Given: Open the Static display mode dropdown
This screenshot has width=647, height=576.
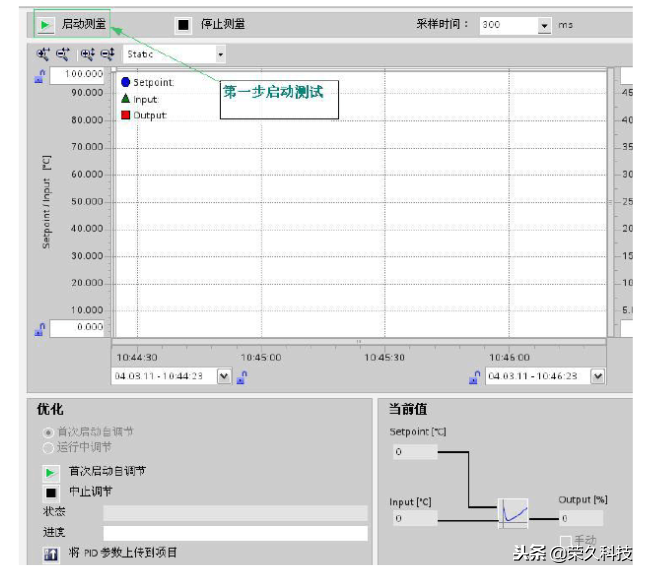Looking at the screenshot, I should (x=220, y=55).
